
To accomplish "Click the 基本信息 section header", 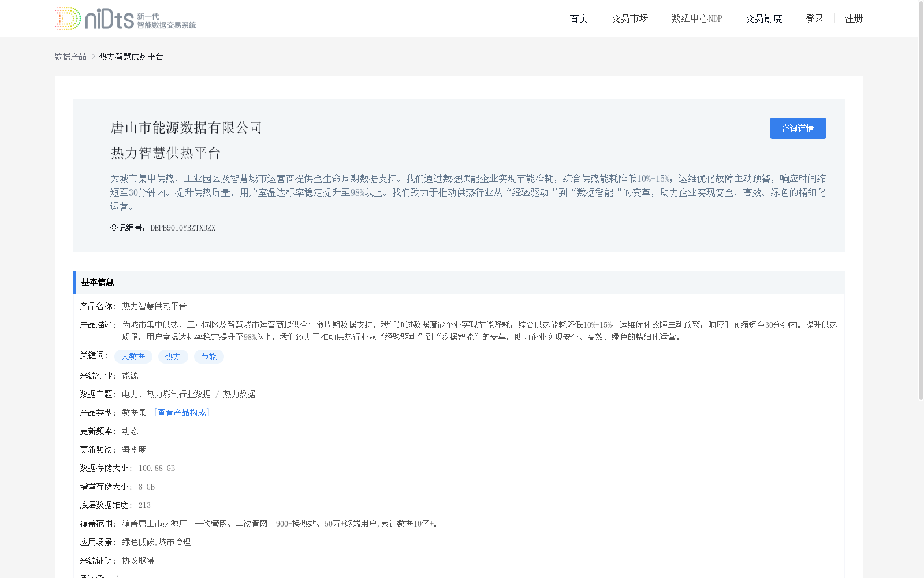I will pyautogui.click(x=459, y=282).
